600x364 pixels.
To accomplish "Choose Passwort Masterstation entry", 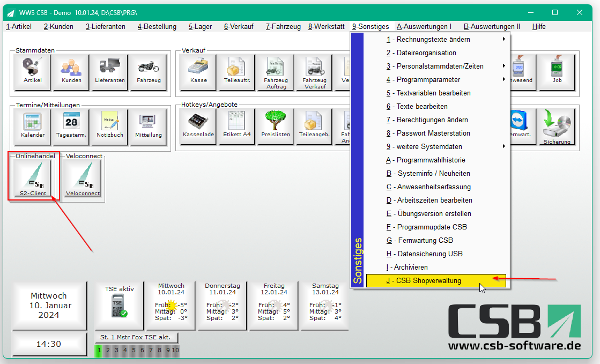I will (436, 133).
